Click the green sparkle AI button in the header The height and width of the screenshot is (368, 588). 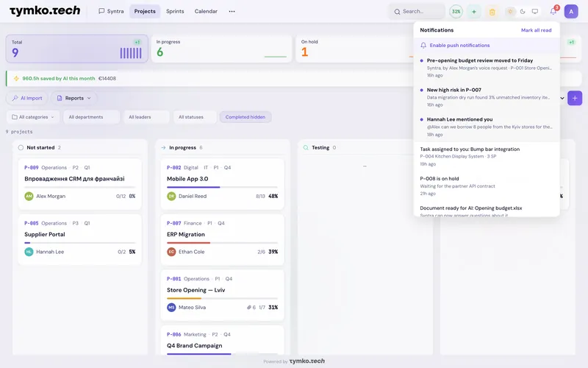click(474, 12)
